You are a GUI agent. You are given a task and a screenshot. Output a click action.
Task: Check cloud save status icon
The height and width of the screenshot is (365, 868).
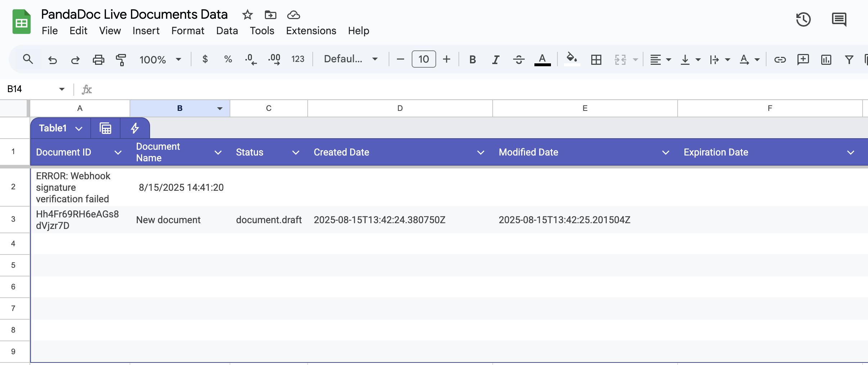(x=294, y=15)
